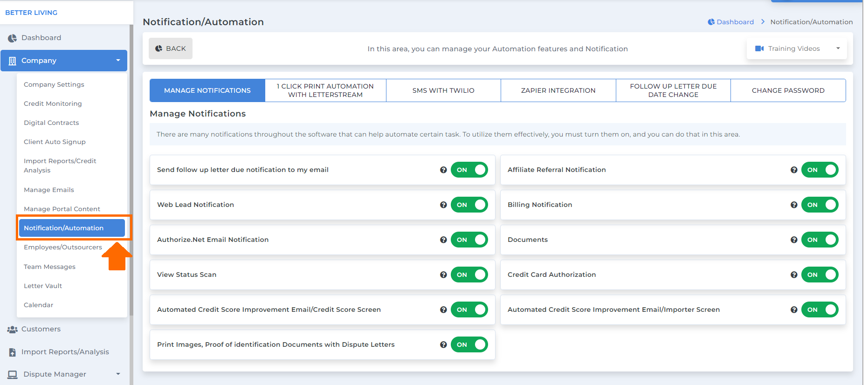This screenshot has height=385, width=868.
Task: Click the Import Reports/Analysis file icon
Action: (12, 352)
